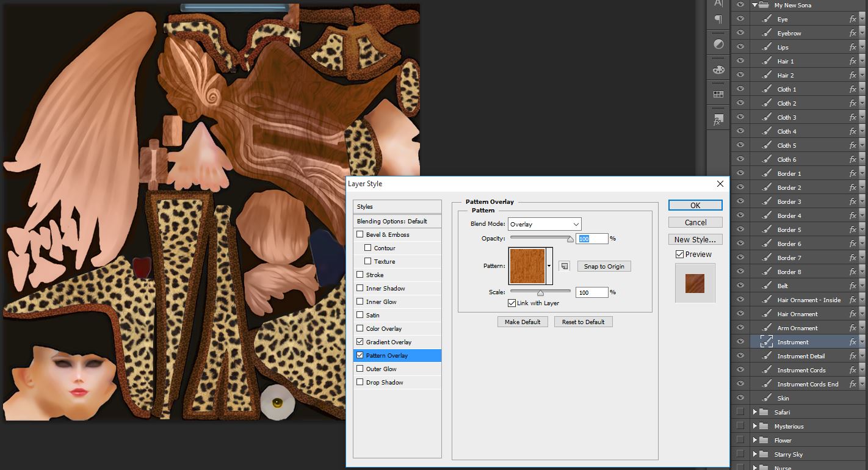Toggle the Preview checkbox

(679, 254)
